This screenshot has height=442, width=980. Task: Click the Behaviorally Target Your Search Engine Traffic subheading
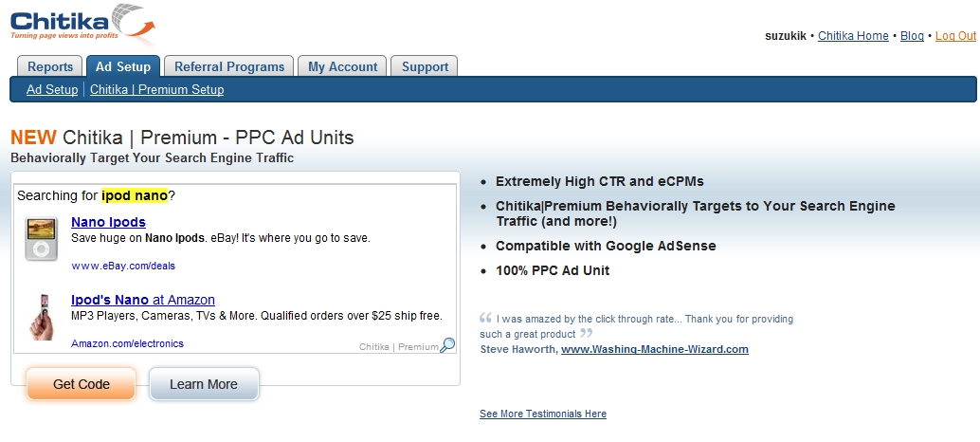152,157
